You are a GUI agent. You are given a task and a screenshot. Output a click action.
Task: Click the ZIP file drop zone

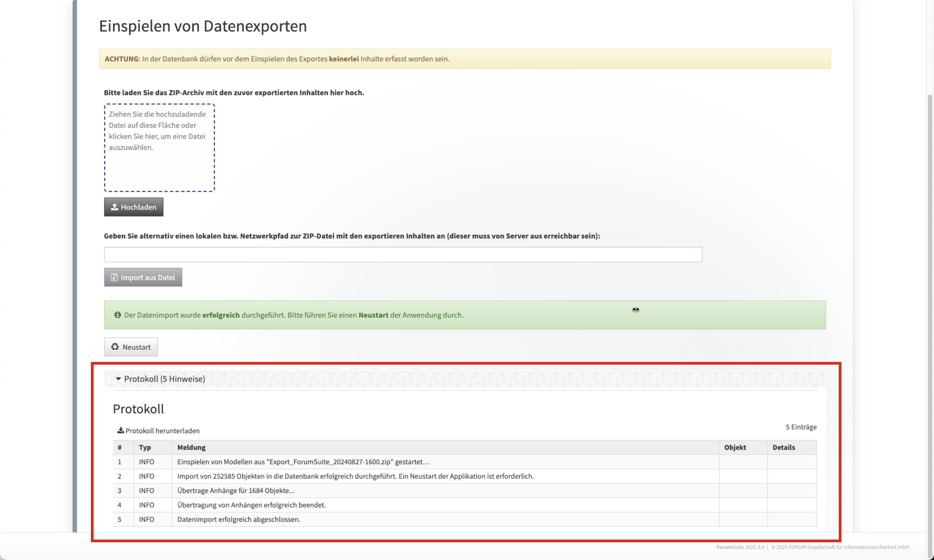click(x=159, y=147)
